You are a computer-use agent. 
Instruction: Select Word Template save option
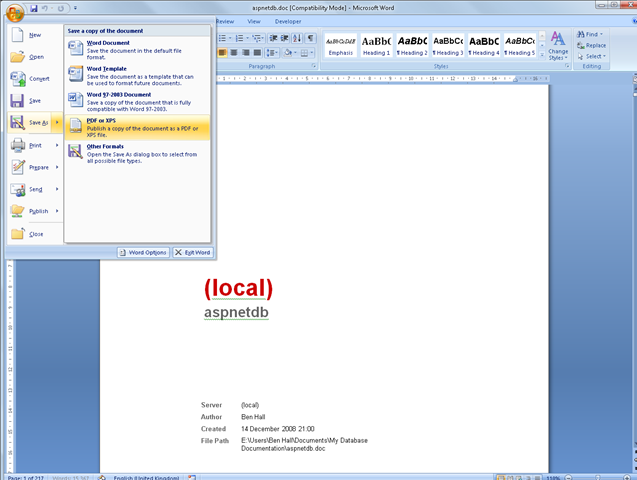point(137,76)
